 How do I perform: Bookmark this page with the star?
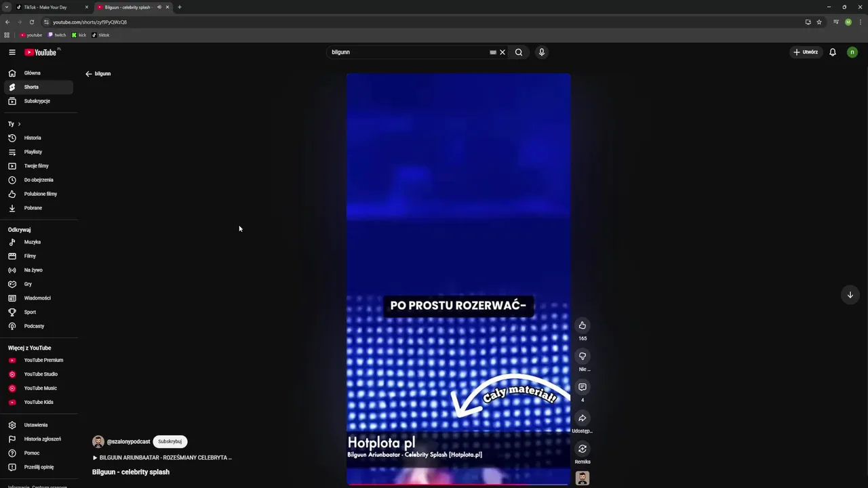[x=819, y=22]
